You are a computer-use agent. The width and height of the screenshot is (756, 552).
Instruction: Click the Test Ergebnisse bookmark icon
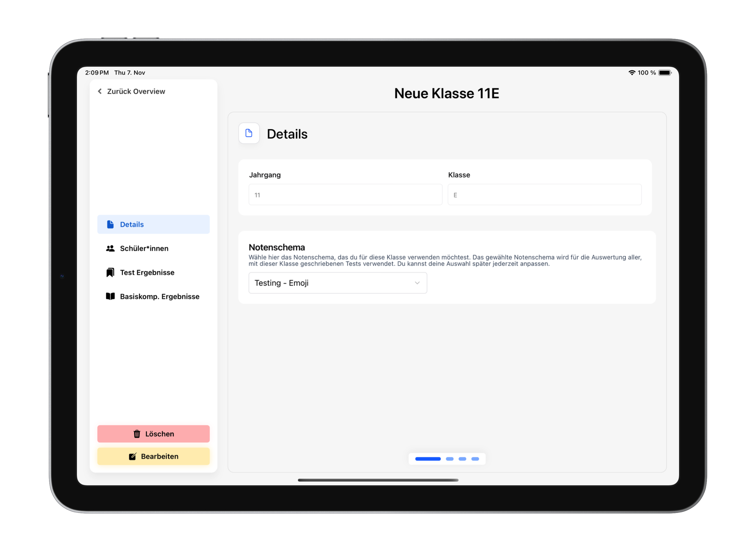(110, 272)
